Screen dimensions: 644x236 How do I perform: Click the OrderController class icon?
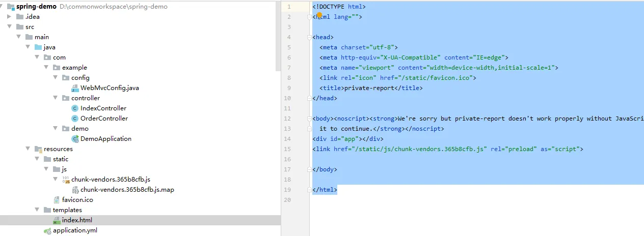[x=75, y=119]
